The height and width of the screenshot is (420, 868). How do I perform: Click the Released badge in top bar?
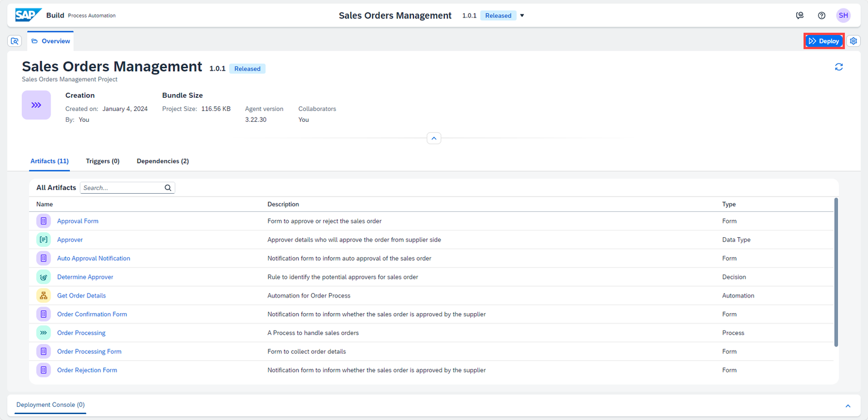pyautogui.click(x=498, y=16)
